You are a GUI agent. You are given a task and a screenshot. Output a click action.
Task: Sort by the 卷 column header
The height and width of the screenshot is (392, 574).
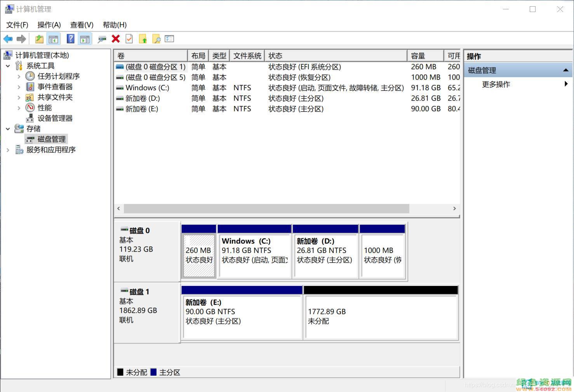pos(151,56)
